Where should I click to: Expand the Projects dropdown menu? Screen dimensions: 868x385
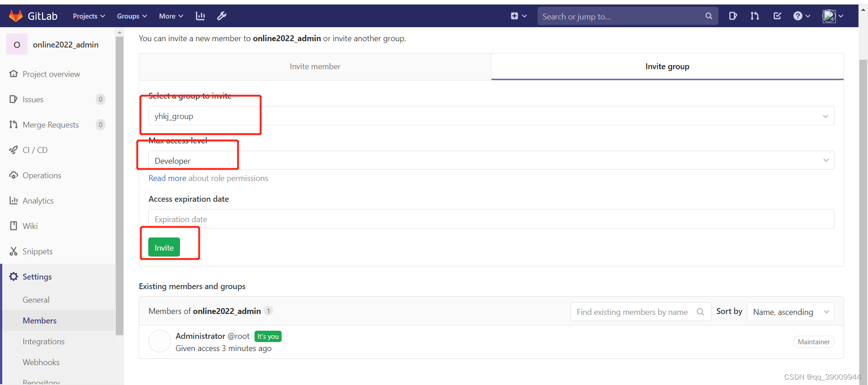click(x=89, y=16)
